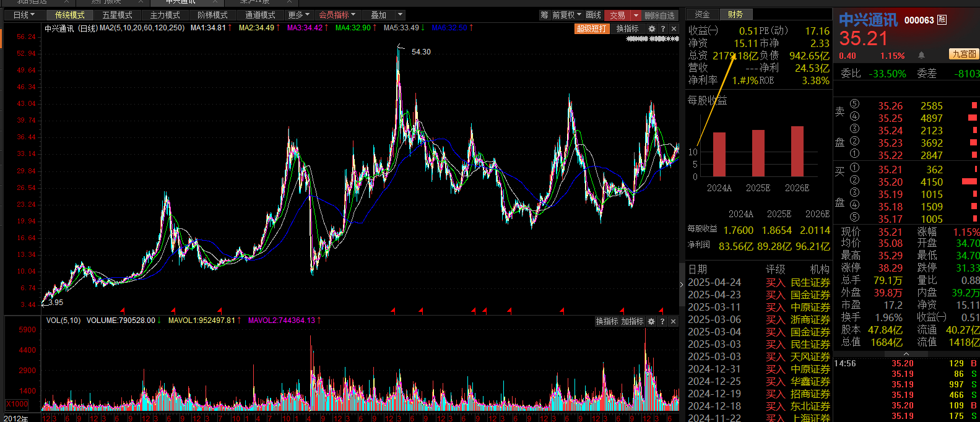Open the 九宫图 grid view button
Image resolution: width=980 pixels, height=422 pixels.
click(x=965, y=54)
